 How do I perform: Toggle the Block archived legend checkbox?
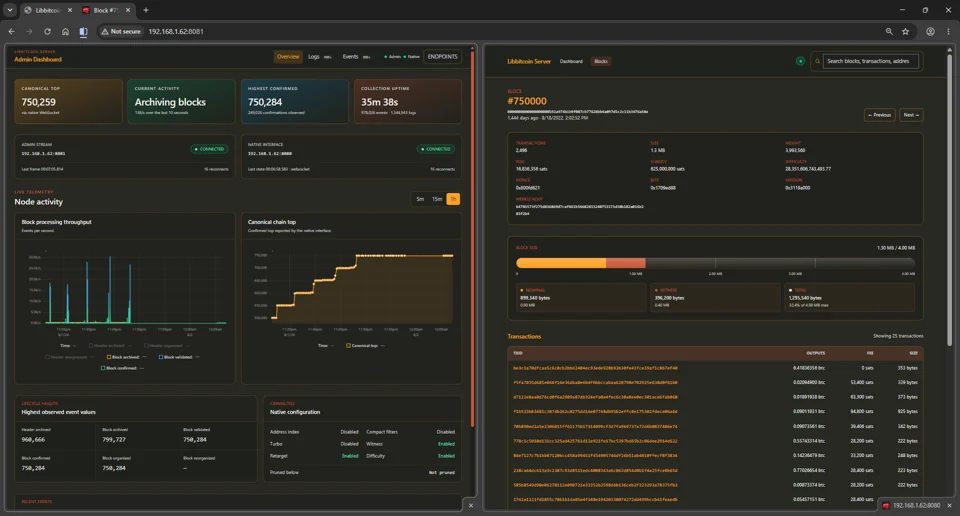click(109, 357)
